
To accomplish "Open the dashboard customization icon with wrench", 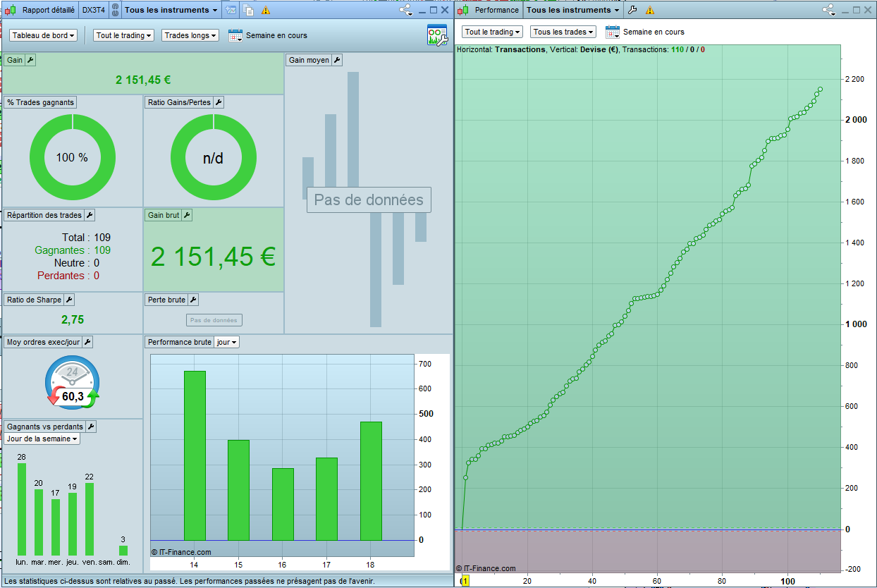I will pos(436,35).
